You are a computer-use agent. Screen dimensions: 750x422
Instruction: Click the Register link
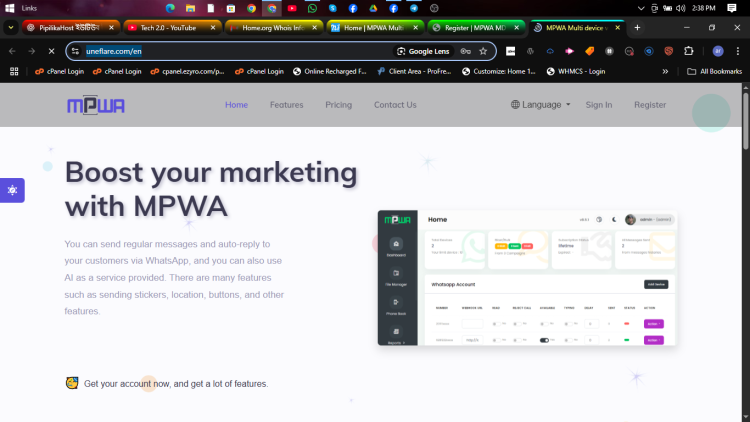pos(650,105)
